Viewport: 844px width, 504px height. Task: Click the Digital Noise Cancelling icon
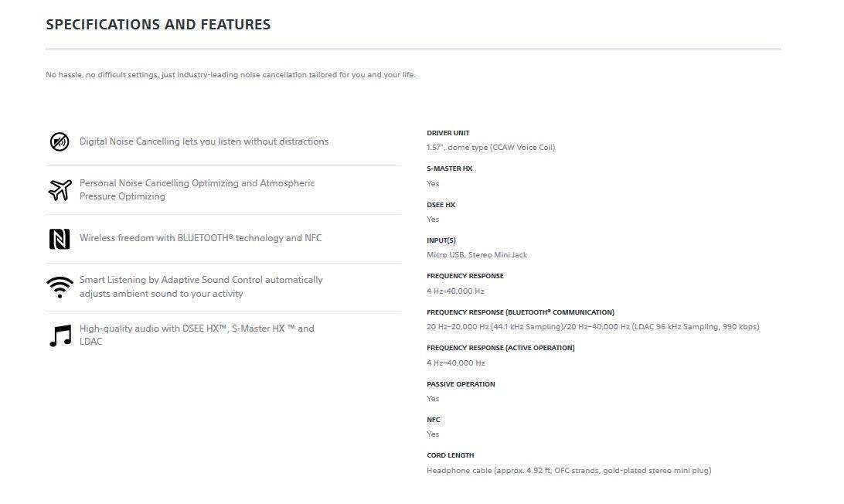pos(60,141)
